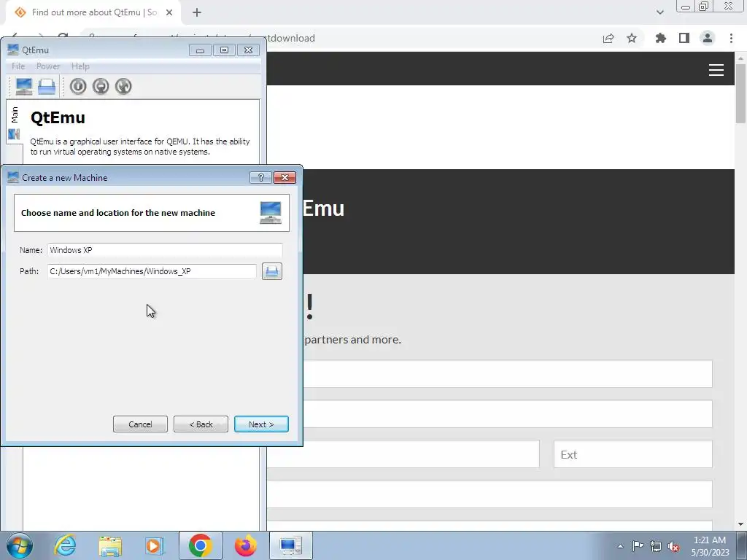Open the Windows Start menu
The width and height of the screenshot is (747, 560).
tap(20, 545)
